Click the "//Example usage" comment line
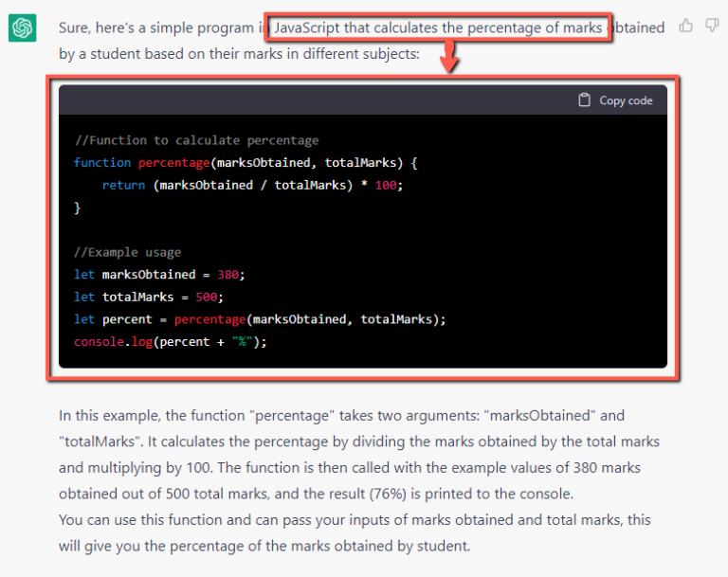This screenshot has height=577, width=728. (127, 252)
